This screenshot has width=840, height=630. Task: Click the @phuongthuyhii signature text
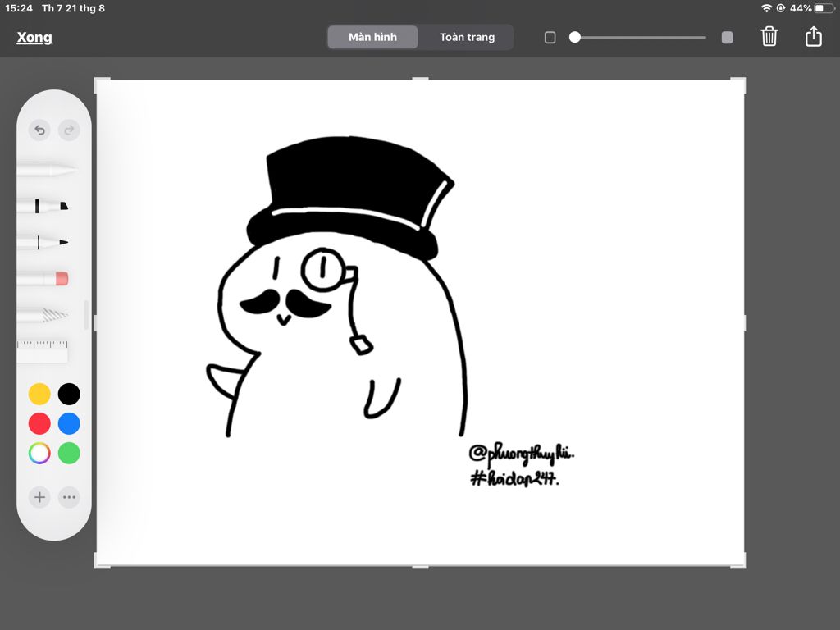click(521, 454)
